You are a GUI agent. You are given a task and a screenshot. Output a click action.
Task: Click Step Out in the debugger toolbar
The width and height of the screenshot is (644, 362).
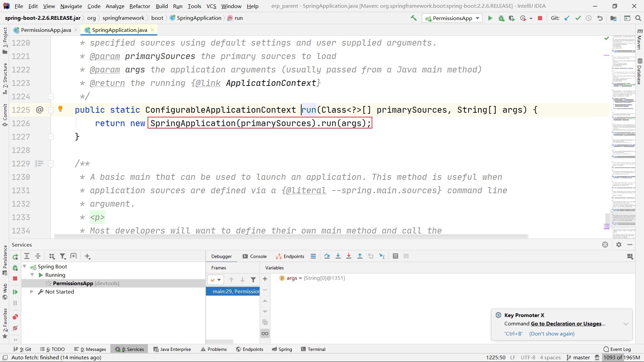(360, 256)
